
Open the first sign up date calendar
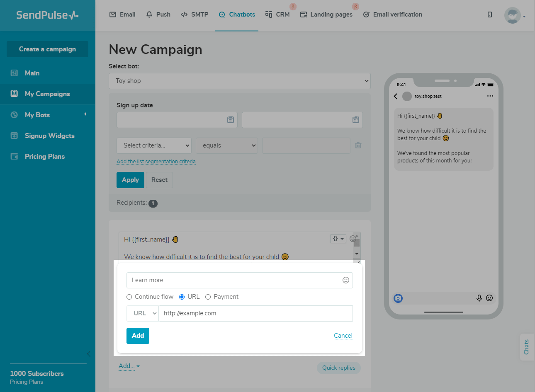(x=231, y=120)
